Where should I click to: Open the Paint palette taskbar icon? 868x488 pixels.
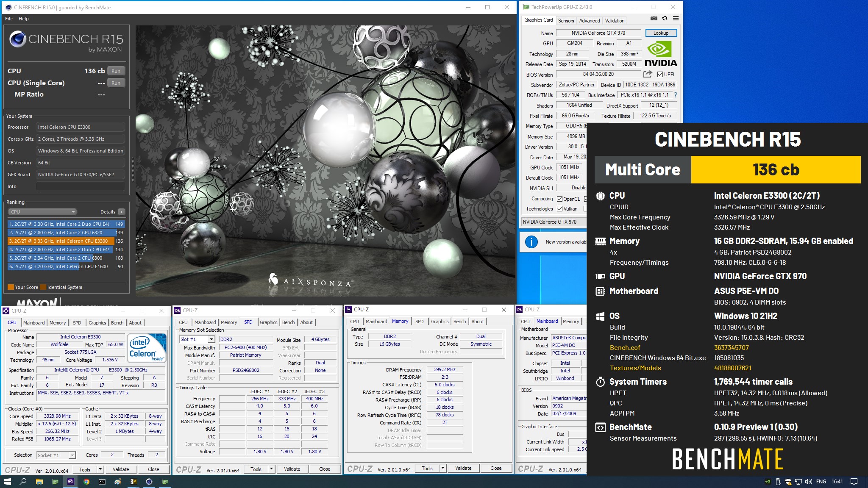(118, 482)
